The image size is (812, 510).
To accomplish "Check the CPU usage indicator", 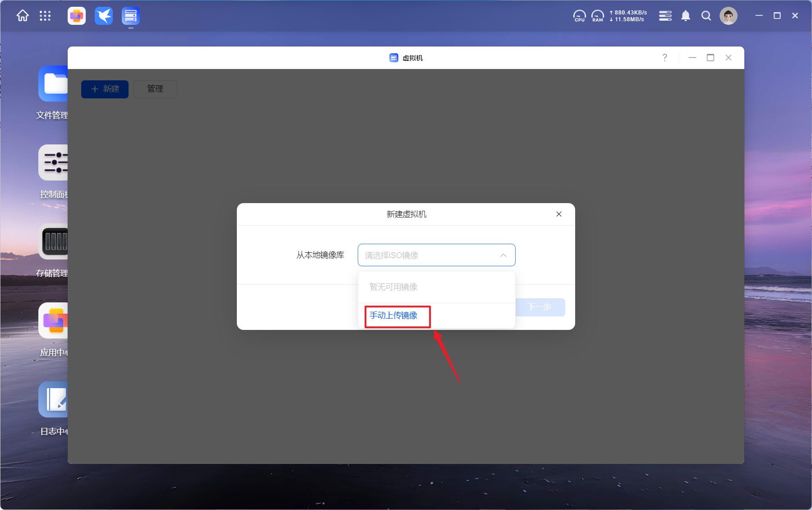I will coord(579,16).
